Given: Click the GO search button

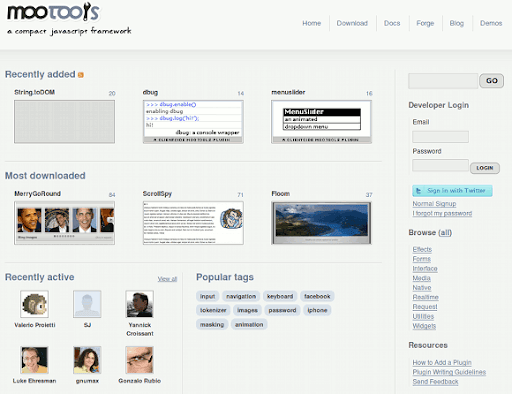Looking at the screenshot, I should point(492,81).
